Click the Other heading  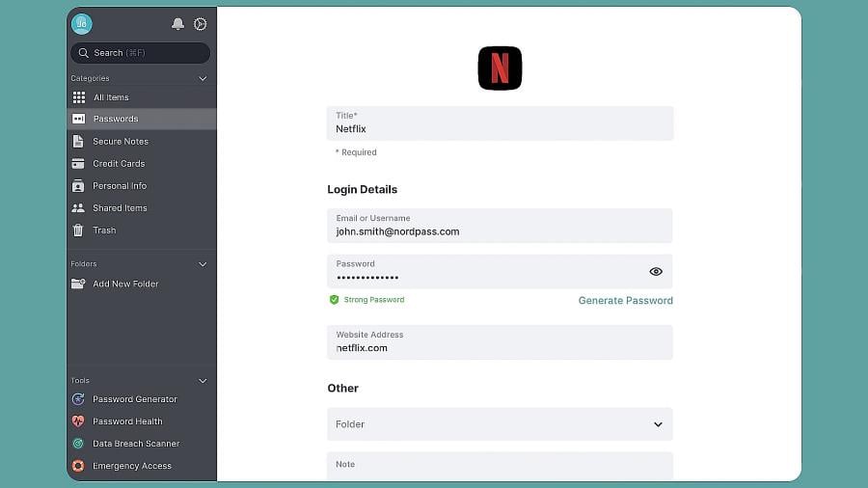click(342, 388)
